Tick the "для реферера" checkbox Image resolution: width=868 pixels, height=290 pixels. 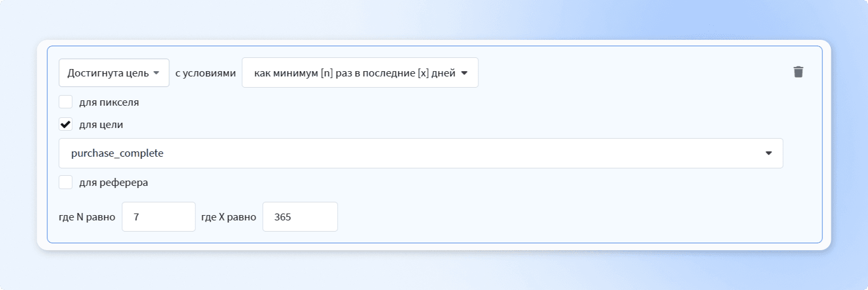(65, 182)
